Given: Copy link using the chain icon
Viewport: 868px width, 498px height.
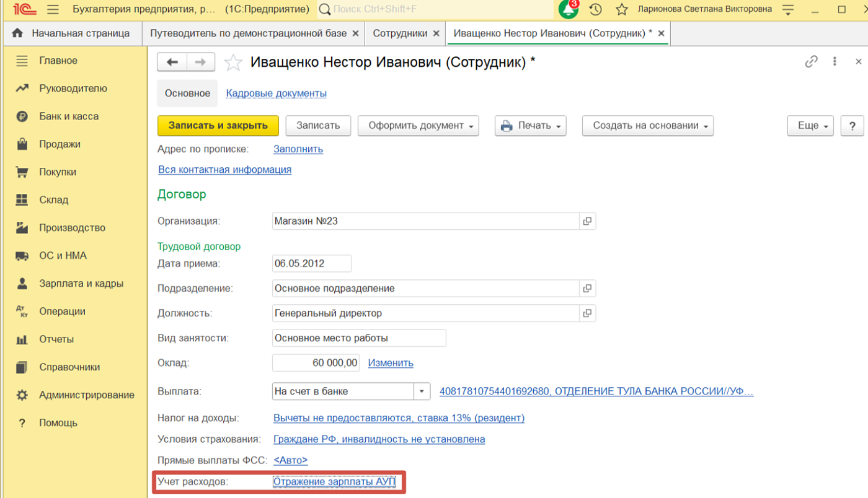Looking at the screenshot, I should coord(811,62).
